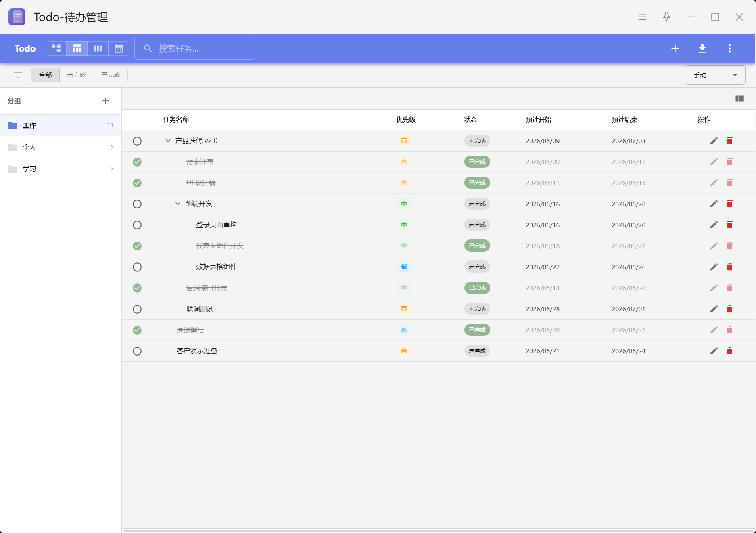Screen dimensions: 756x533
Task: Click the 低 priority badge of 数据表格组件
Action: (x=404, y=266)
